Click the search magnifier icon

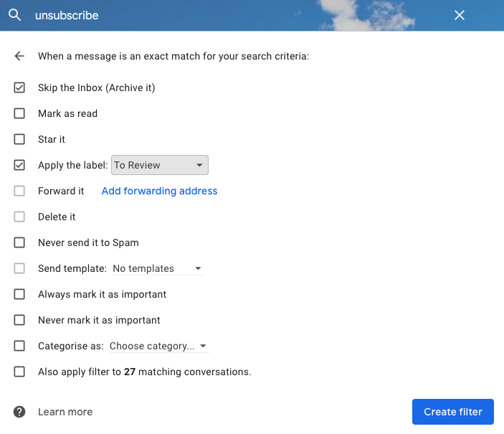pyautogui.click(x=14, y=15)
